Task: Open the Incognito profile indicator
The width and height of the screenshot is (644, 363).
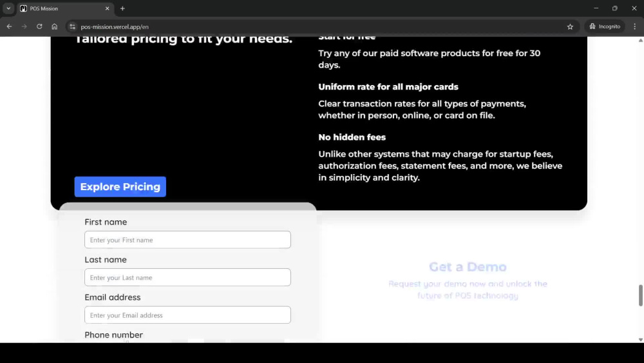Action: pos(605,26)
